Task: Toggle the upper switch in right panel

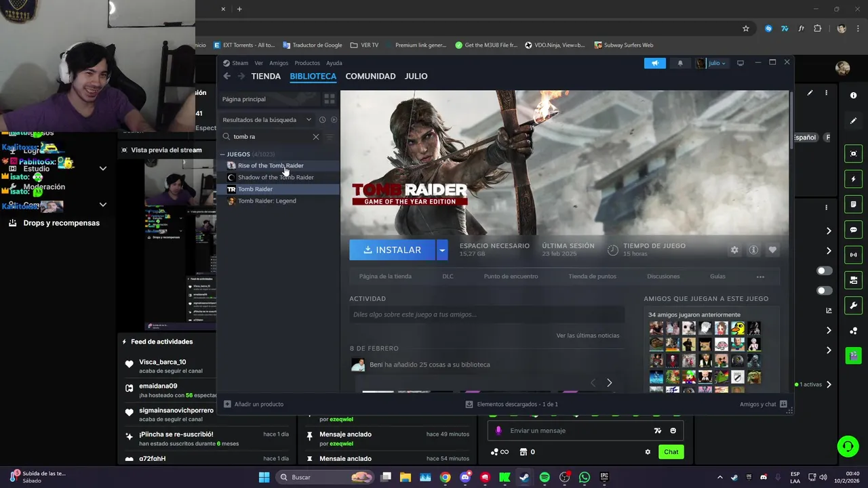Action: click(x=825, y=270)
